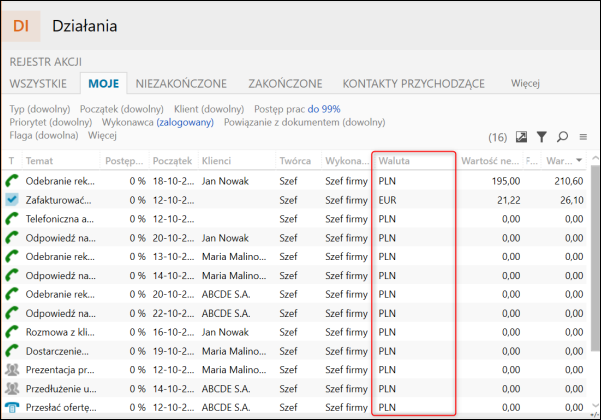The width and height of the screenshot is (601, 420).
Task: Sort by Wartość ne... column header
Action: point(490,161)
